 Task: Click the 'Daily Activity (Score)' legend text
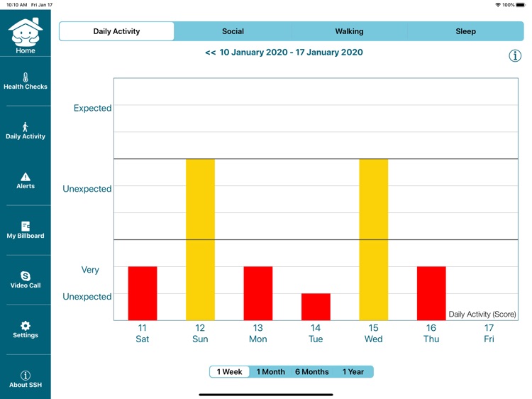[482, 314]
